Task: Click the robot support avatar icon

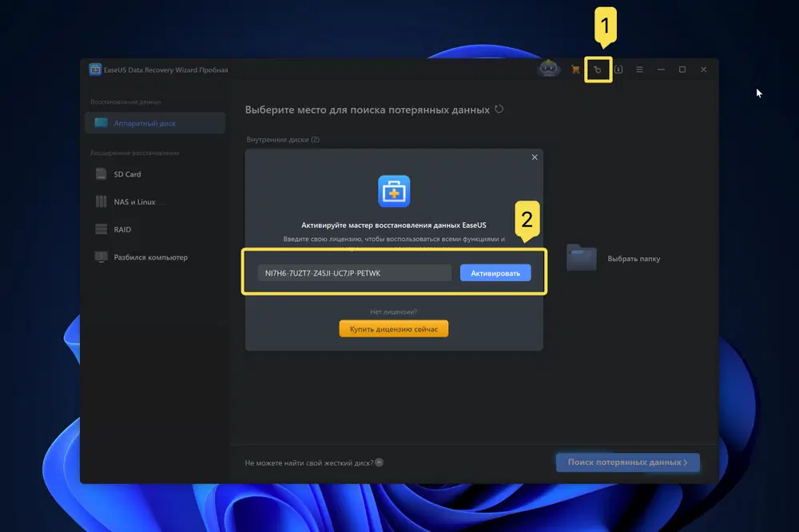Action: pos(551,69)
